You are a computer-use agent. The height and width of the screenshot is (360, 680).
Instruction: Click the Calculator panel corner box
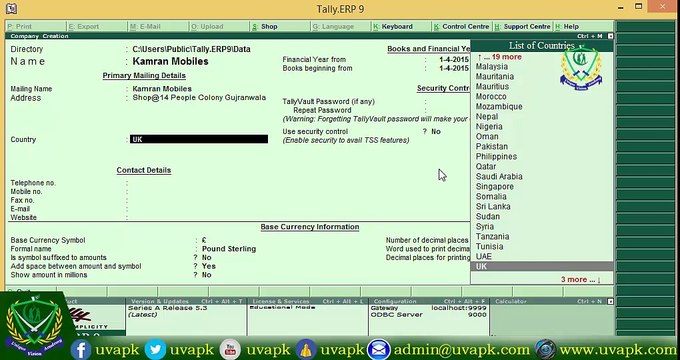pos(611,301)
